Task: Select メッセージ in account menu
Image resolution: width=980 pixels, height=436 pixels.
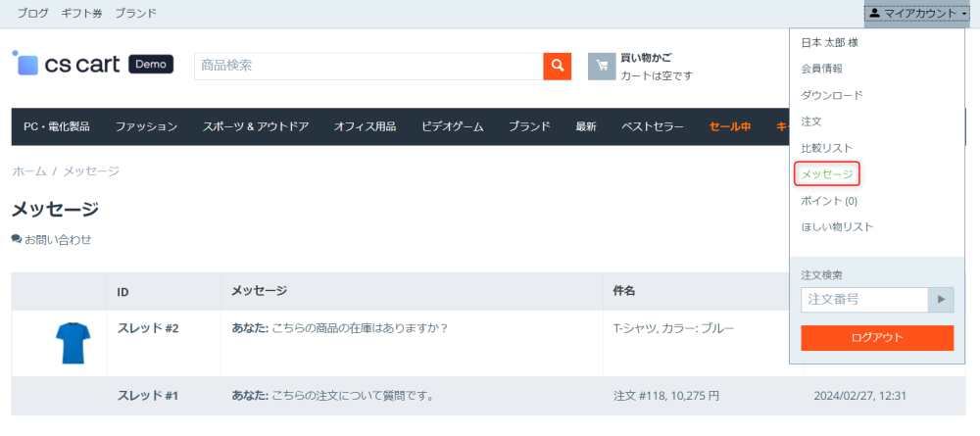Action: 827,174
